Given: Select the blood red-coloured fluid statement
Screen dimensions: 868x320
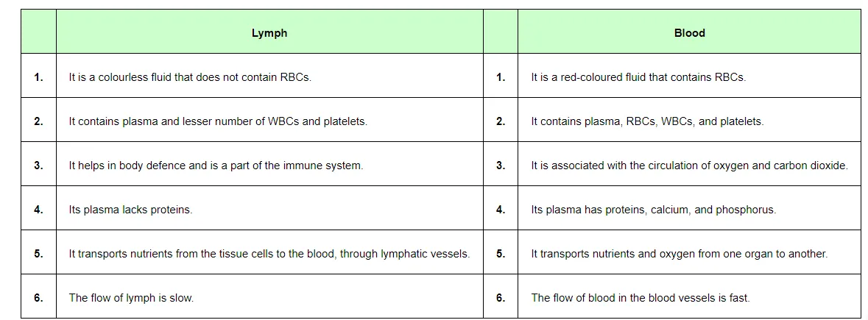Looking at the screenshot, I should coord(638,77).
